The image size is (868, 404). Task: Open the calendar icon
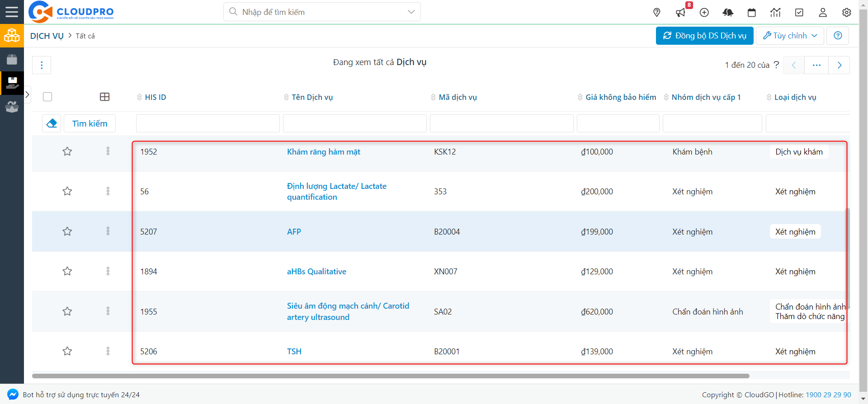pyautogui.click(x=752, y=13)
